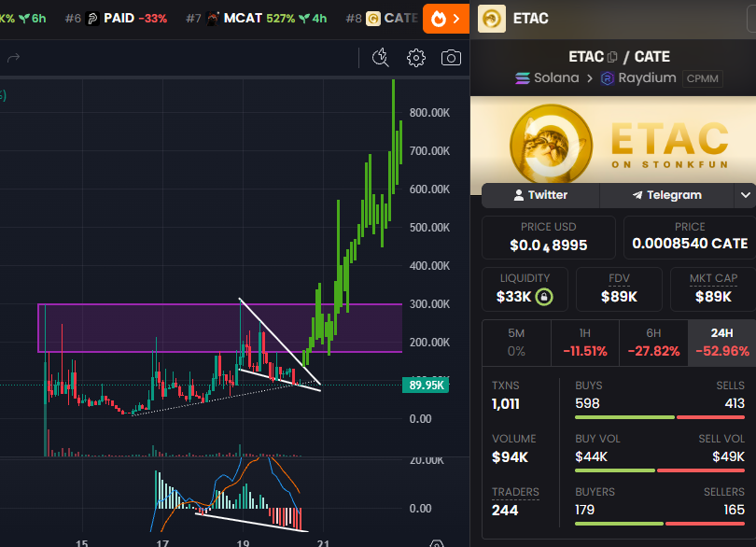Click the 0.0008540 CATE price value
The image size is (756, 547).
pos(690,244)
